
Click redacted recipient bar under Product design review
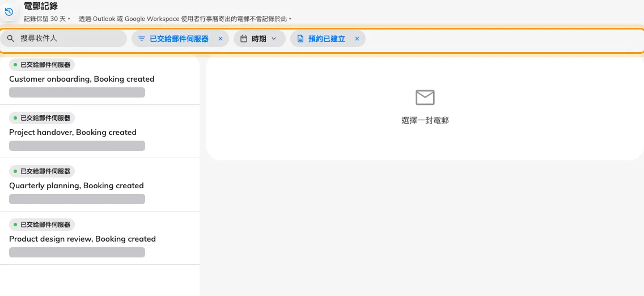[x=77, y=252]
